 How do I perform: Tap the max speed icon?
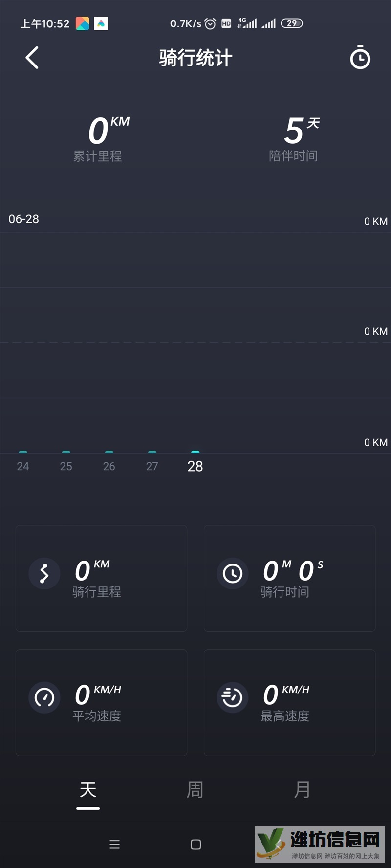click(x=233, y=697)
